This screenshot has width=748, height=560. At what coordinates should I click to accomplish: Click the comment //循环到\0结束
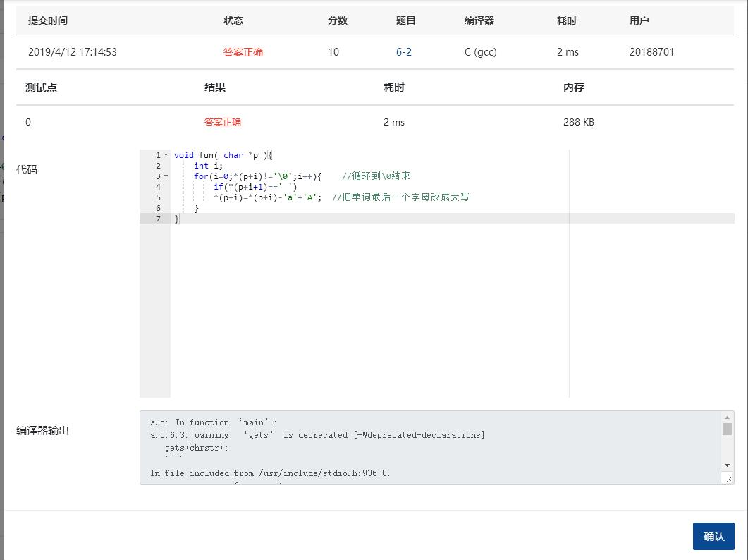376,176
